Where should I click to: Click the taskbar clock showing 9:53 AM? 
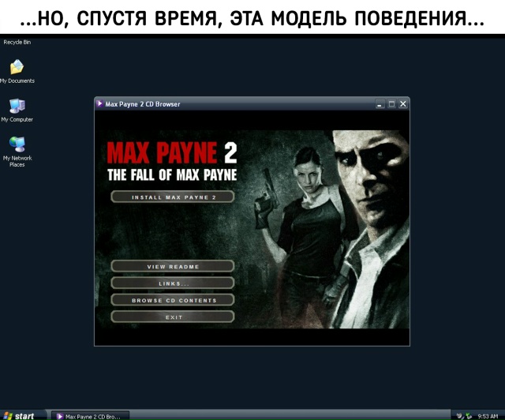pos(488,415)
